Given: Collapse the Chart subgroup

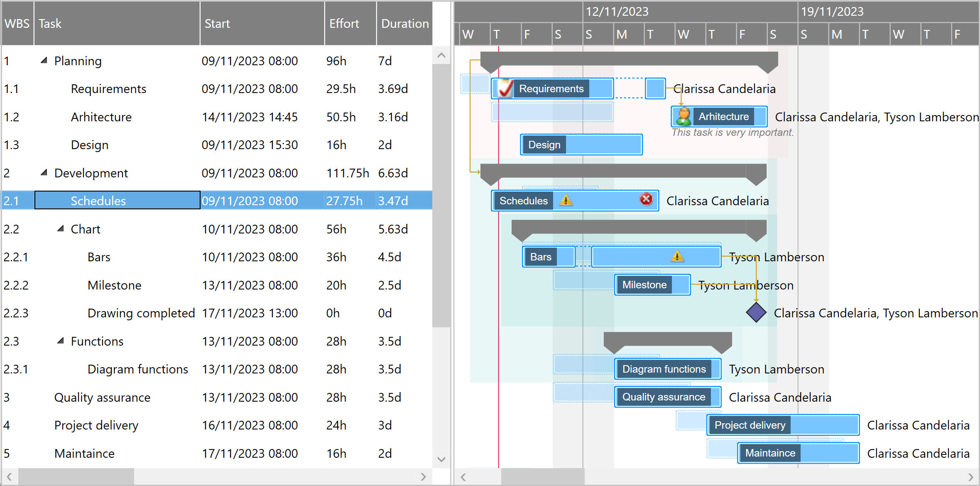Looking at the screenshot, I should point(61,228).
